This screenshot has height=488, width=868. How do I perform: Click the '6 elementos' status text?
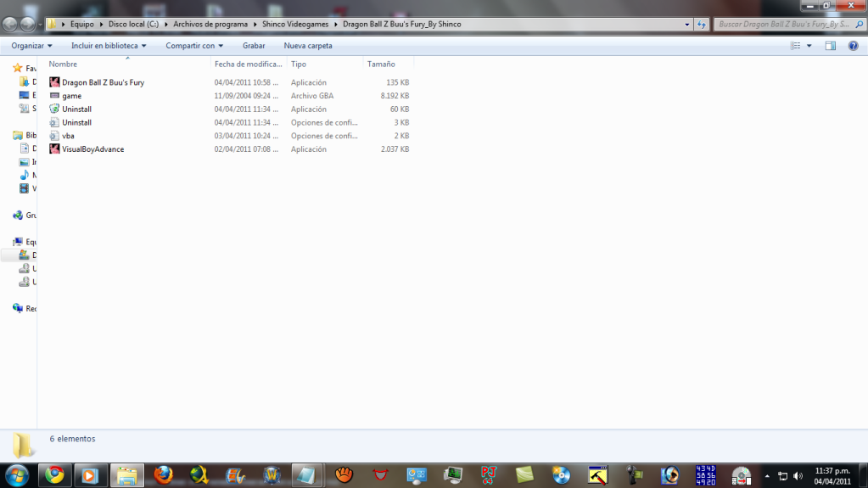[72, 439]
